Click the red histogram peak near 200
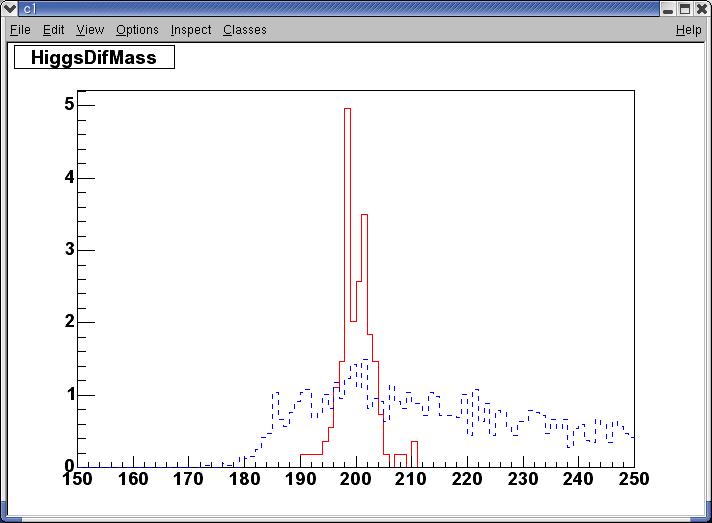This screenshot has height=523, width=712. (x=347, y=109)
